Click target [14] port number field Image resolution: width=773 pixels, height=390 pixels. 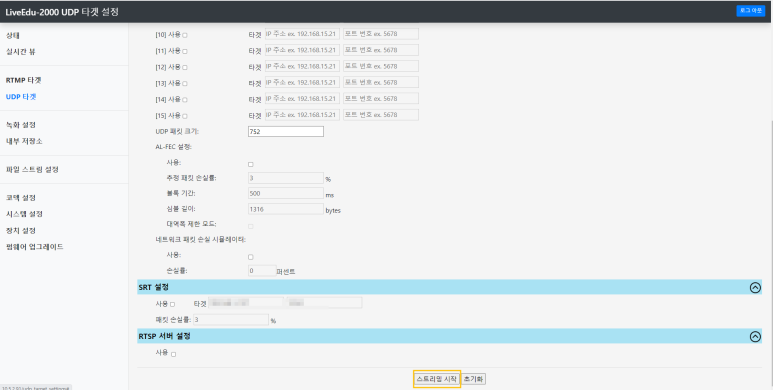point(381,99)
